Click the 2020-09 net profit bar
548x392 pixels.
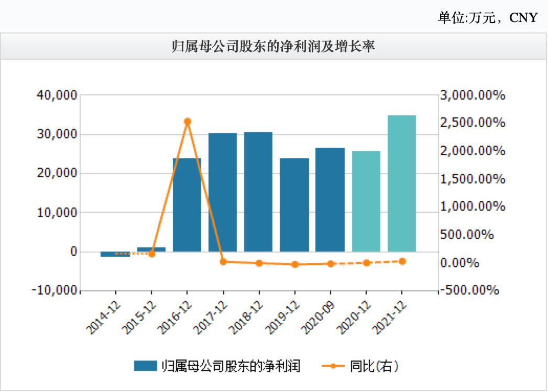330,200
